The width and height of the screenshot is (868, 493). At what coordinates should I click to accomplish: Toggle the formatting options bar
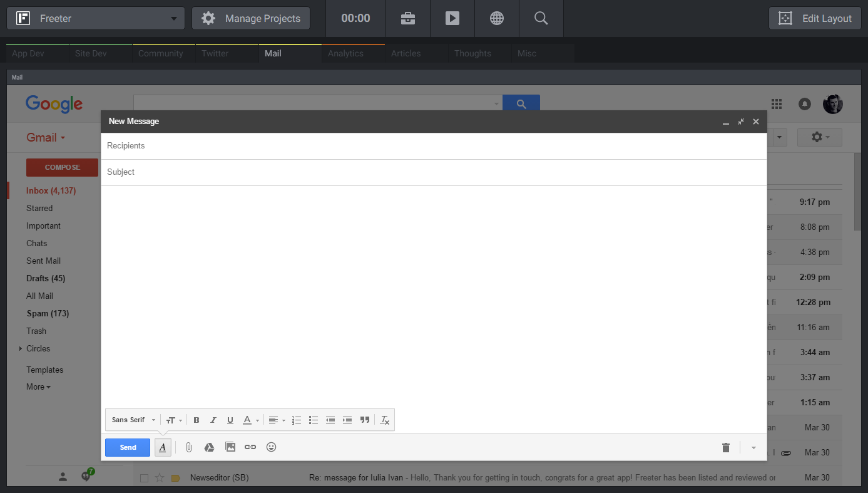(x=163, y=447)
